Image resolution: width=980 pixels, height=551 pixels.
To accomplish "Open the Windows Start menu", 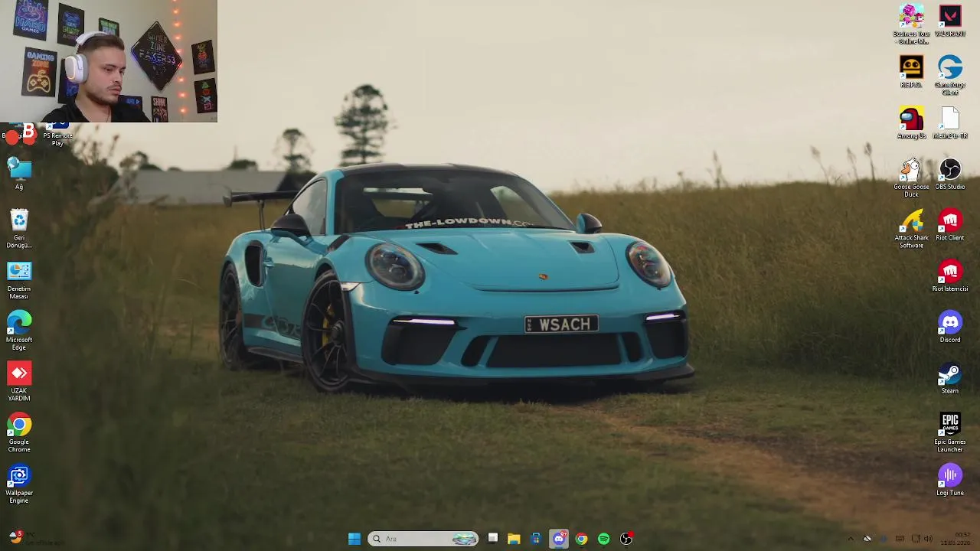I will tap(354, 539).
